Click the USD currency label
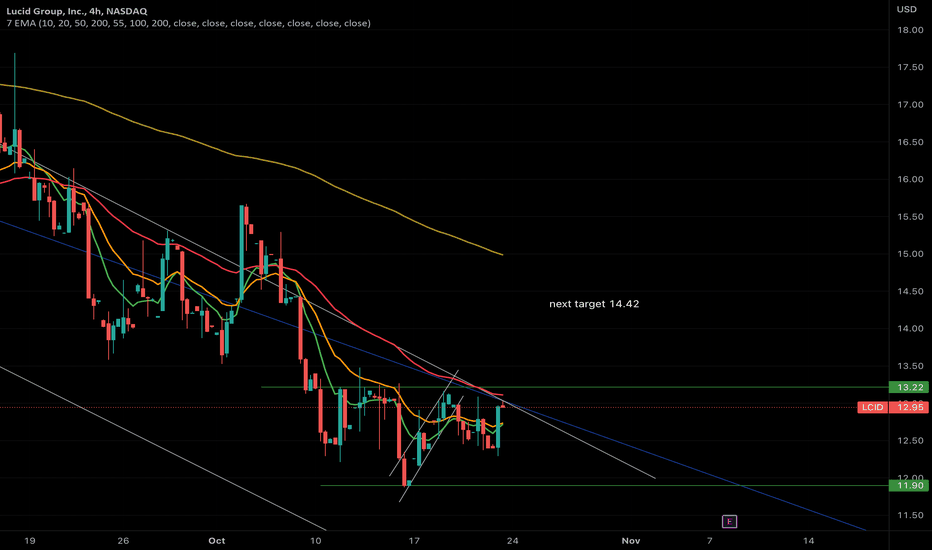The width and height of the screenshot is (932, 550). click(906, 9)
